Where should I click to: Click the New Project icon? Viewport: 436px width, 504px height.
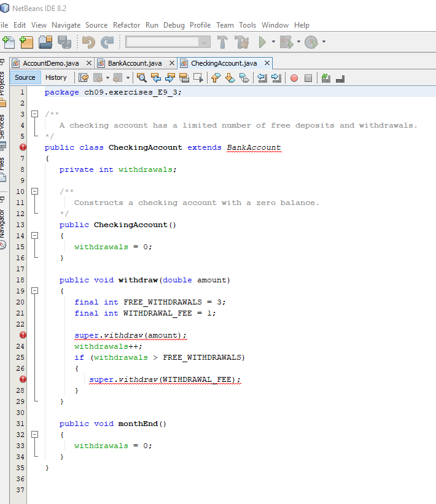26,42
